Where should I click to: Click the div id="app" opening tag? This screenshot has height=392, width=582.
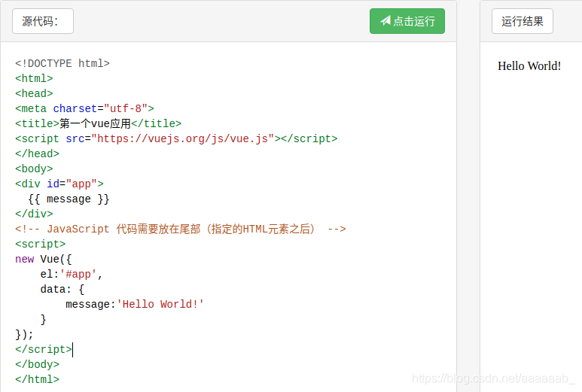(x=59, y=184)
